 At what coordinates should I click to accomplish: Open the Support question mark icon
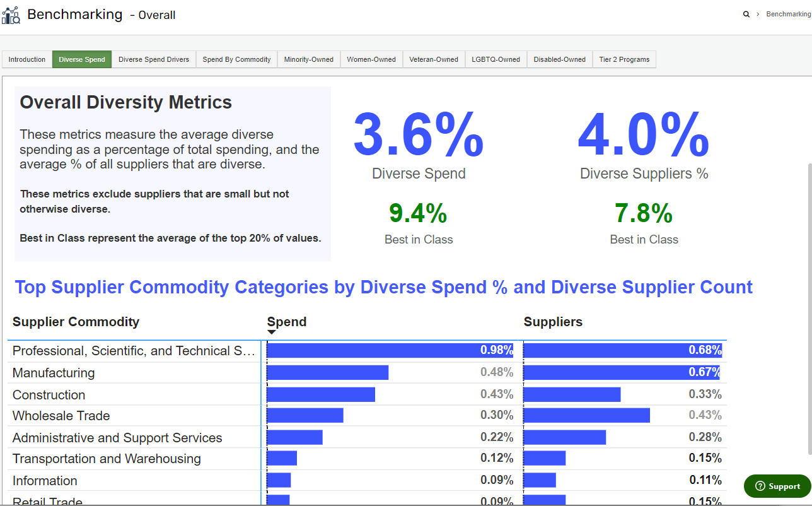pyautogui.click(x=762, y=486)
